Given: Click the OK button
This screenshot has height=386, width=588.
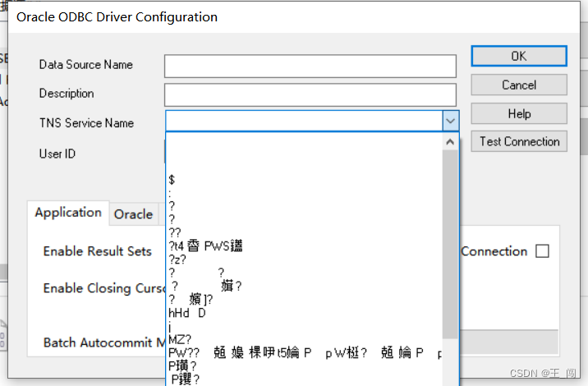Looking at the screenshot, I should pyautogui.click(x=519, y=57).
